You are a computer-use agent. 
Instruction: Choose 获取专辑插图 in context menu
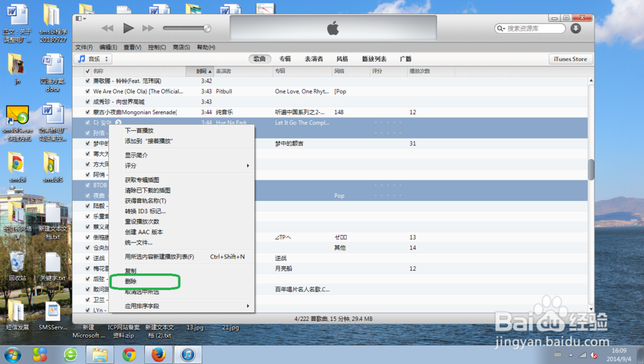(x=183, y=180)
